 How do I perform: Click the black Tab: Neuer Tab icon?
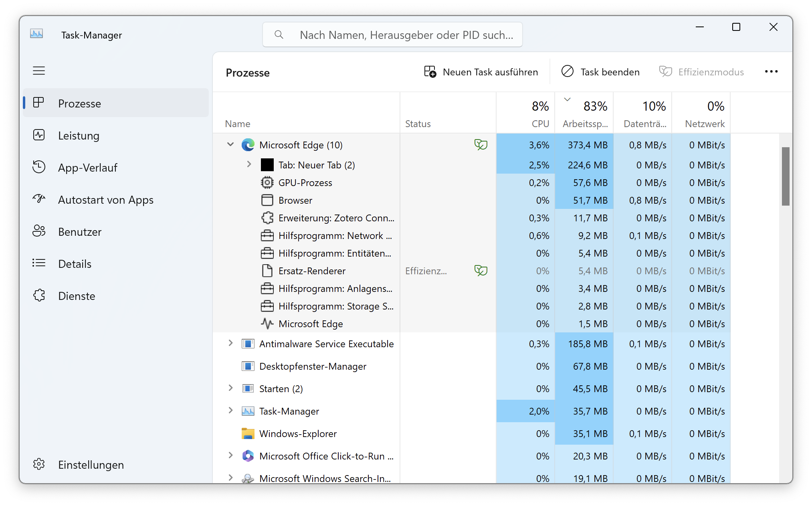click(267, 165)
